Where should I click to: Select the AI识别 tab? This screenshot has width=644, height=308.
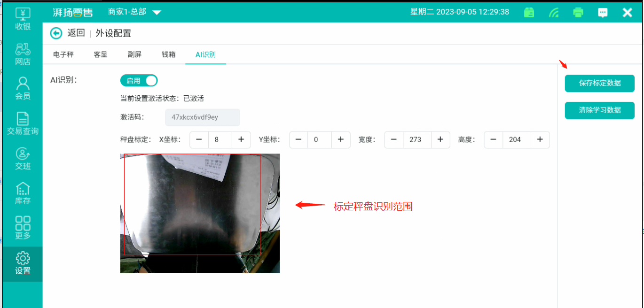coord(205,54)
